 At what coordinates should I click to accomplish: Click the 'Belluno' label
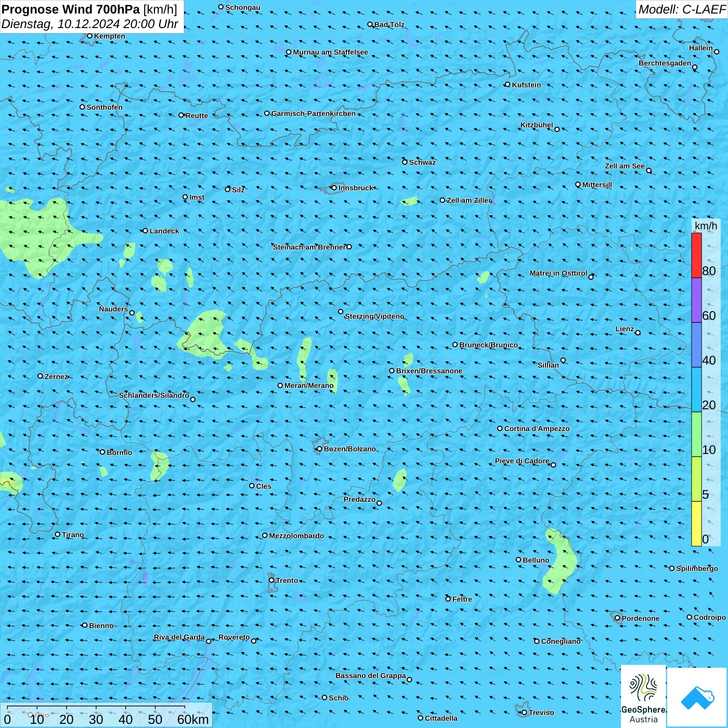pos(536,560)
